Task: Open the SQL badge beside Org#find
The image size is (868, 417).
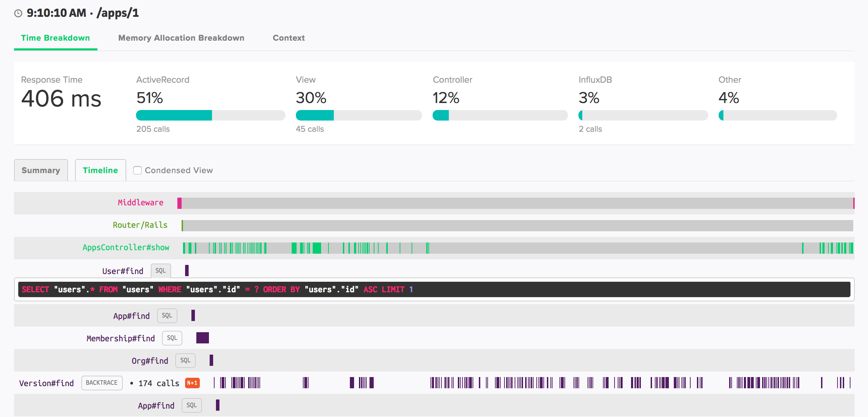Action: click(x=185, y=360)
